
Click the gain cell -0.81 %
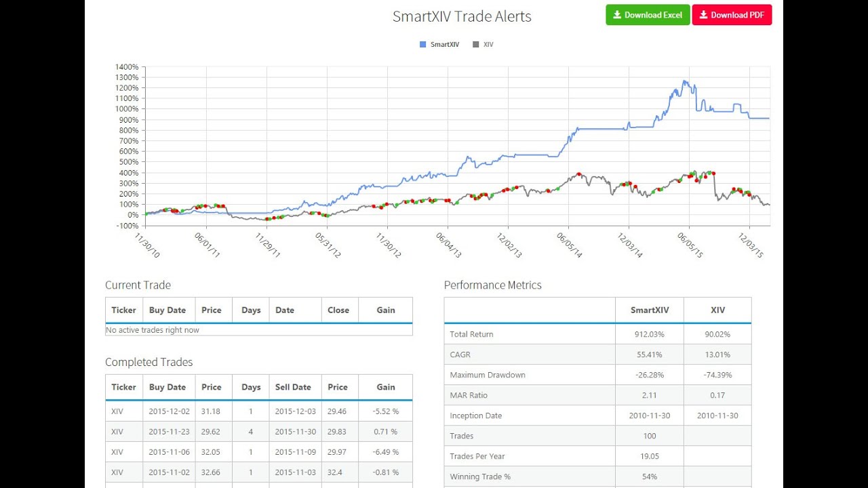386,472
